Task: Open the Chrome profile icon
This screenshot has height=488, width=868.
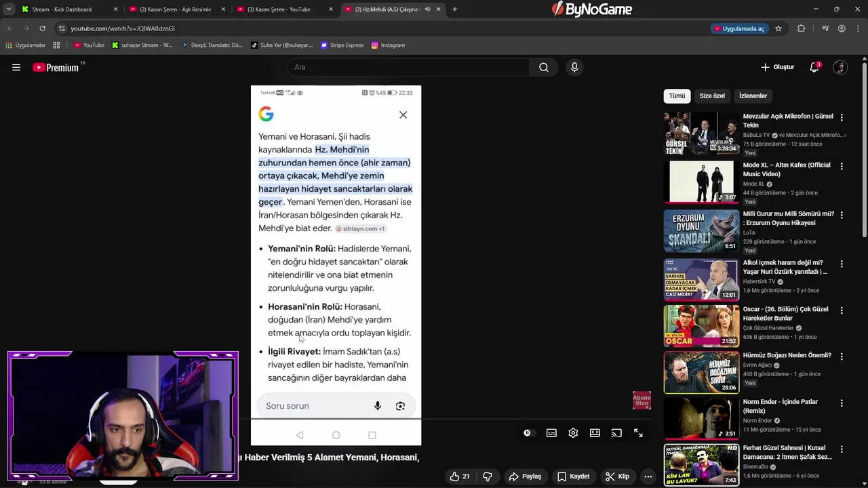Action: pyautogui.click(x=842, y=28)
